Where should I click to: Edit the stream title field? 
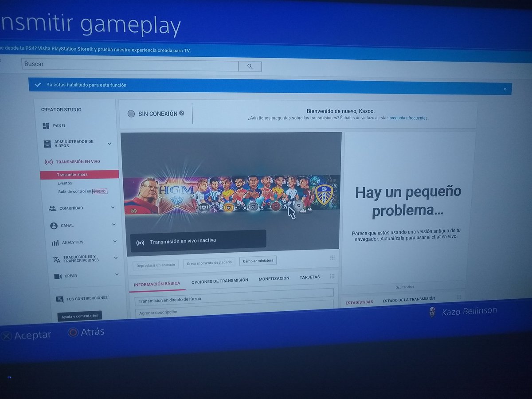click(x=234, y=298)
